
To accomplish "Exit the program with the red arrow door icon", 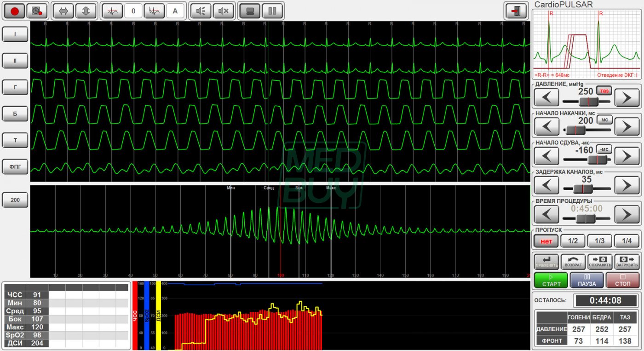I will (516, 11).
